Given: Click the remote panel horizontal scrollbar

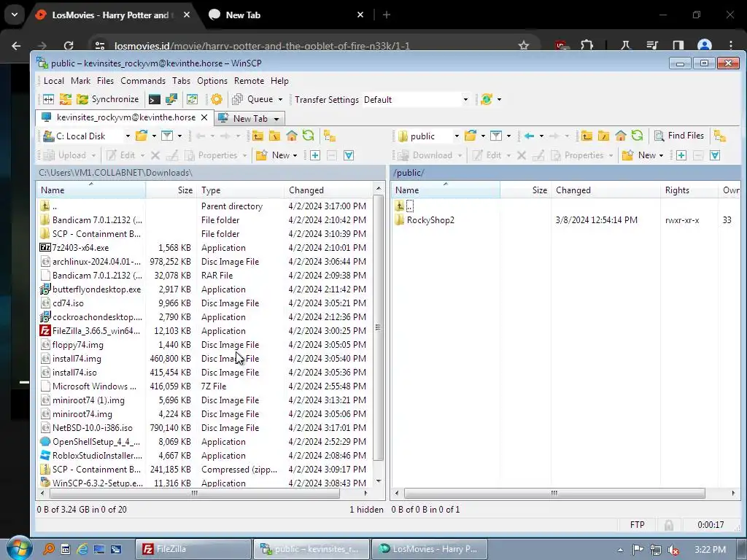Looking at the screenshot, I should tap(554, 493).
